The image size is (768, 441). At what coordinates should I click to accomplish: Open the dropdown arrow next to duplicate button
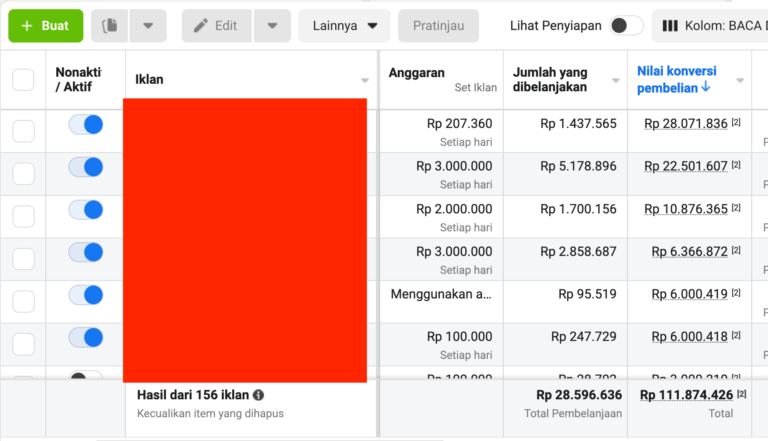coord(148,25)
